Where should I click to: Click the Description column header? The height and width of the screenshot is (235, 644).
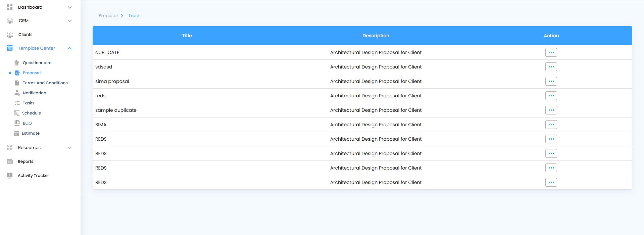(376, 36)
